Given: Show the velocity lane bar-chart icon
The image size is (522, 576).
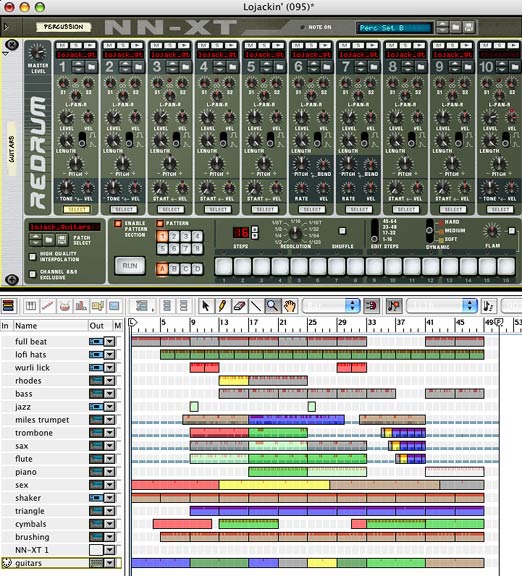Looking at the screenshot, I should [81, 306].
